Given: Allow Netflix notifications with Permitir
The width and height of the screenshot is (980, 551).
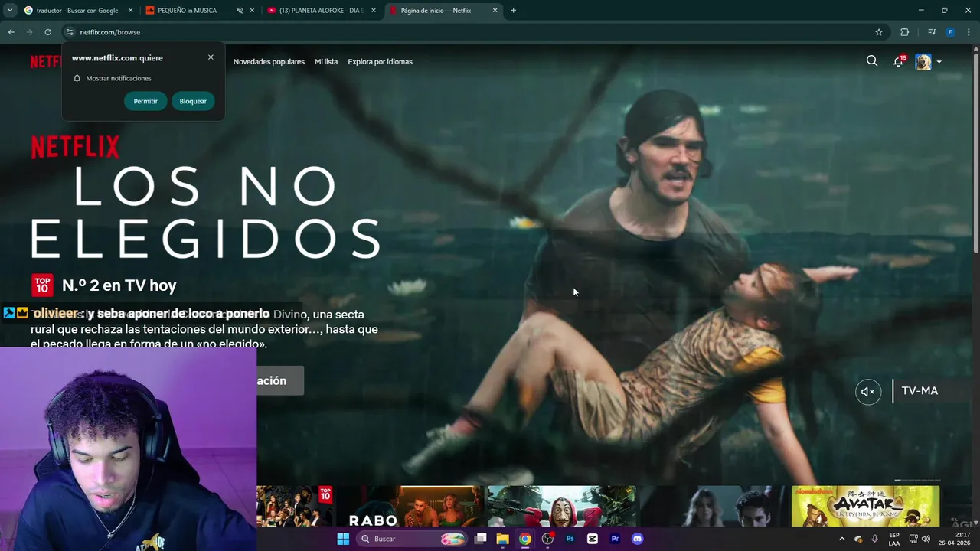Looking at the screenshot, I should (145, 101).
